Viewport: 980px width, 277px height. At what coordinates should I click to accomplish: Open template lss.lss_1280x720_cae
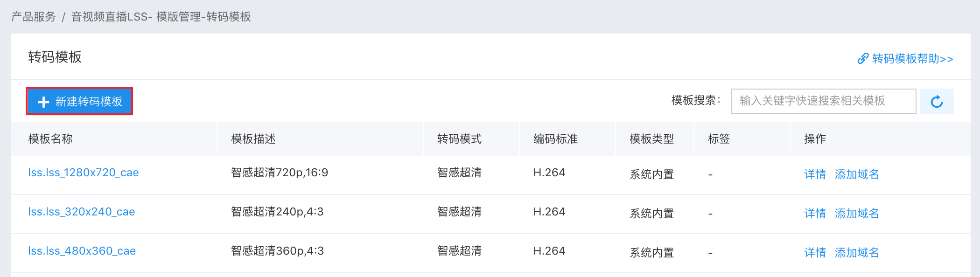click(83, 173)
